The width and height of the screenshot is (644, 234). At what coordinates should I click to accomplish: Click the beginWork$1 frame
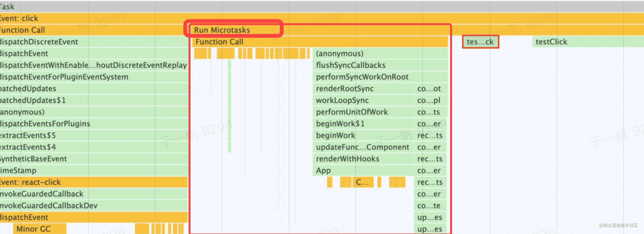tap(363, 124)
